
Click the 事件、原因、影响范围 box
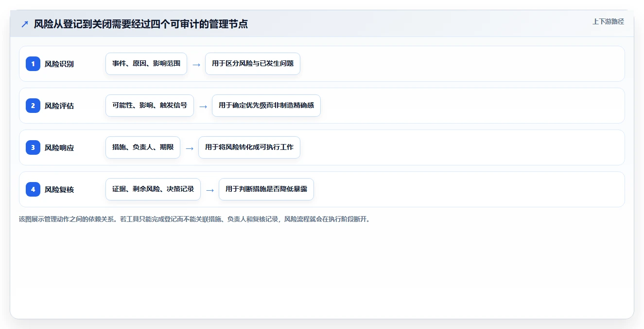pyautogui.click(x=146, y=64)
